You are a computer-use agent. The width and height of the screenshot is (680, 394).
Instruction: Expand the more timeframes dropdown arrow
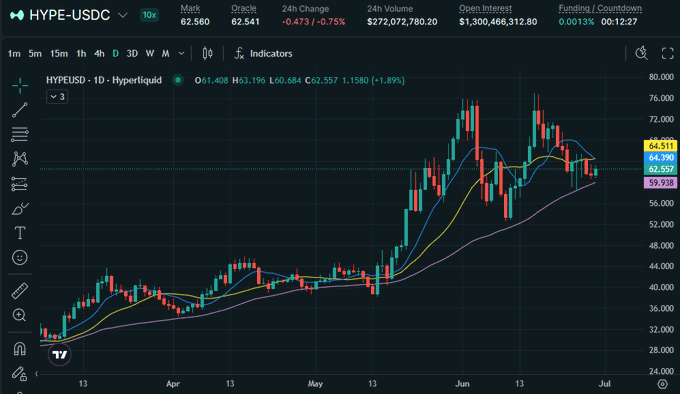[181, 54]
